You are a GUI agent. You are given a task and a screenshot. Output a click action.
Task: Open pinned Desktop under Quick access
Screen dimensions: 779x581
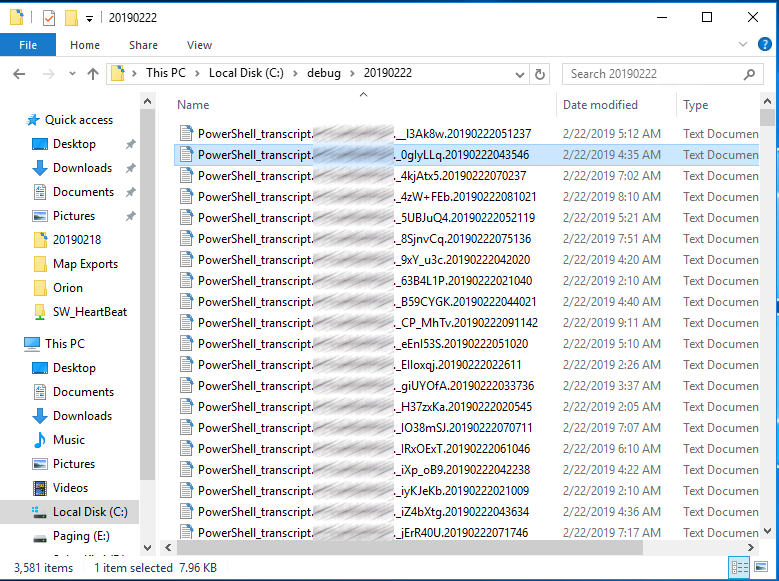pos(74,144)
